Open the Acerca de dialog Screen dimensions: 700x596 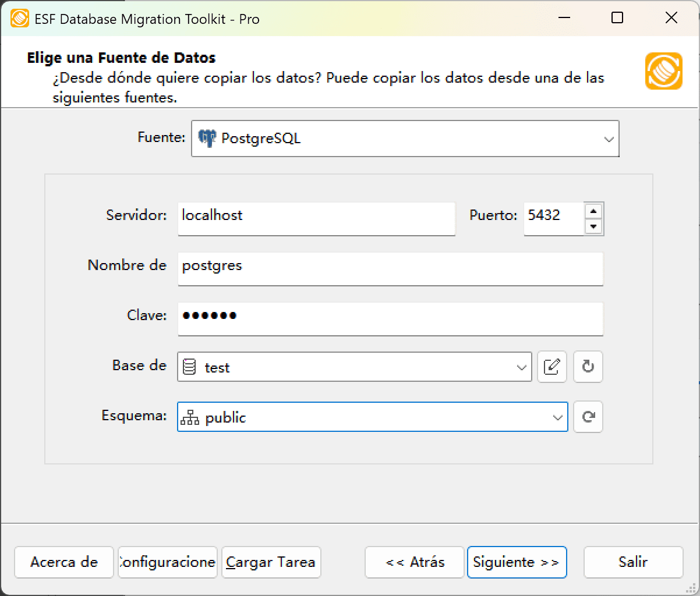[x=63, y=562]
